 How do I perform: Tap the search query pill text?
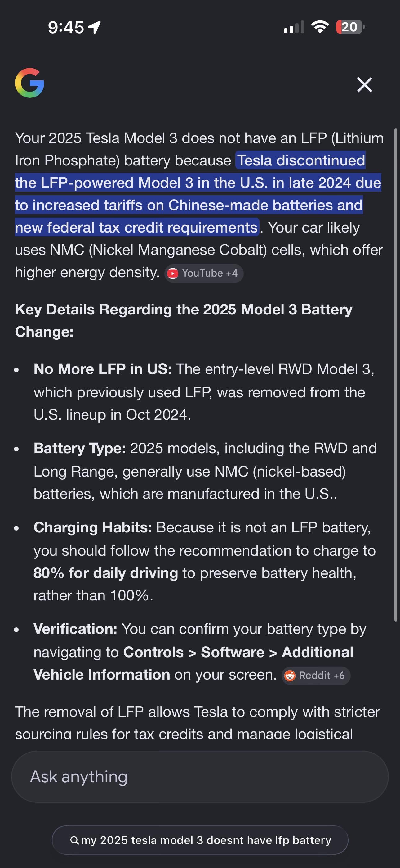point(206,840)
